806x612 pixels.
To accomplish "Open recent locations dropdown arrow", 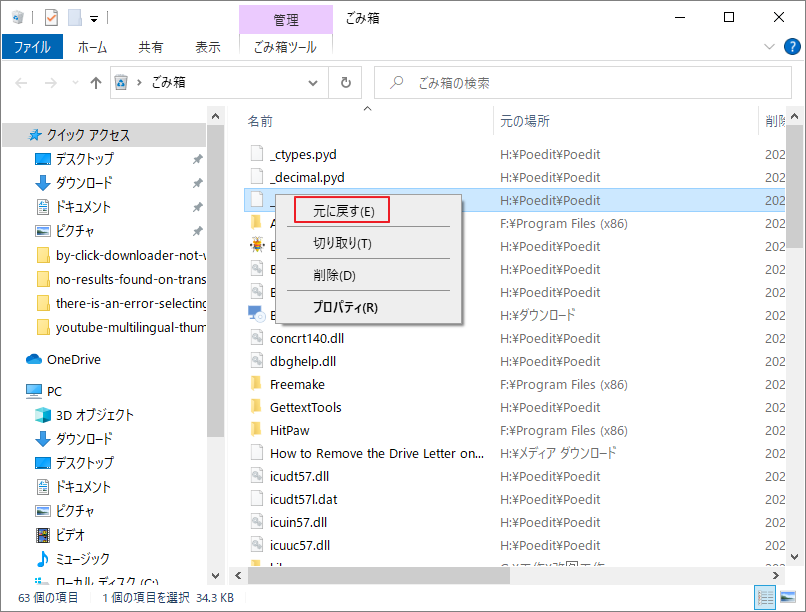I will click(x=75, y=83).
